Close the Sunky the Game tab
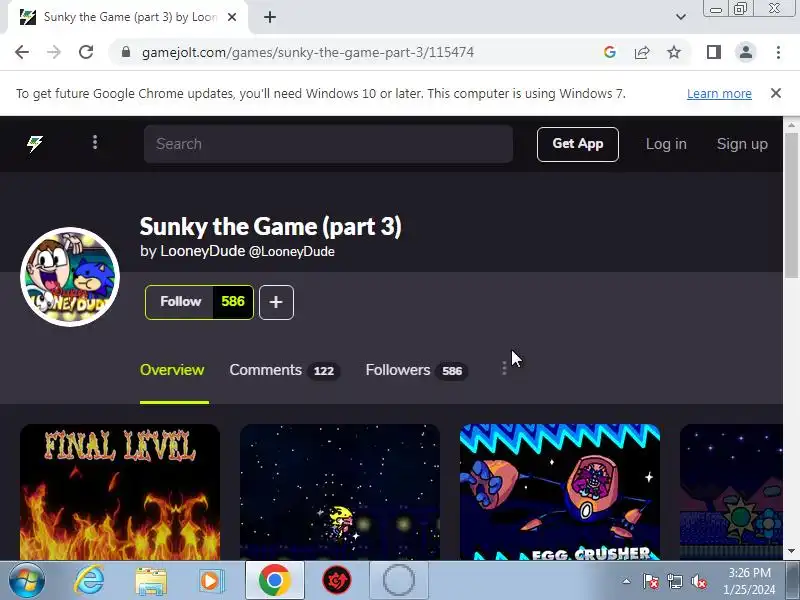800x600 pixels. (232, 17)
